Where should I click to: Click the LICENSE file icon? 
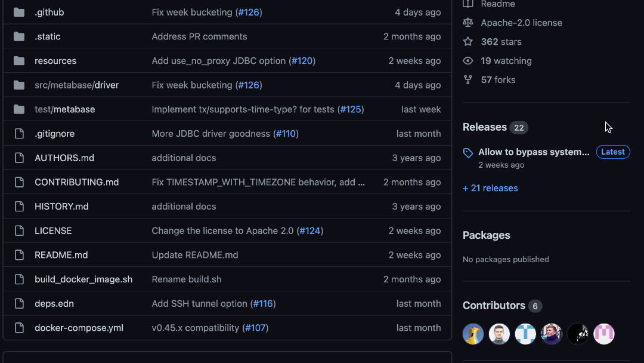pyautogui.click(x=19, y=230)
